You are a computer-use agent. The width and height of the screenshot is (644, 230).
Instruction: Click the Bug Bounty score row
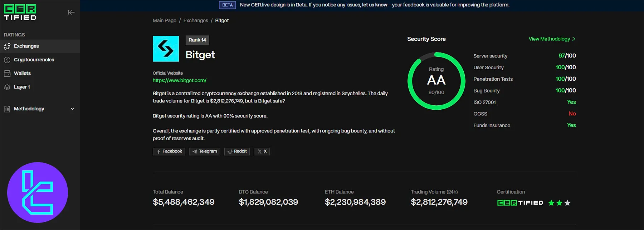(x=525, y=91)
